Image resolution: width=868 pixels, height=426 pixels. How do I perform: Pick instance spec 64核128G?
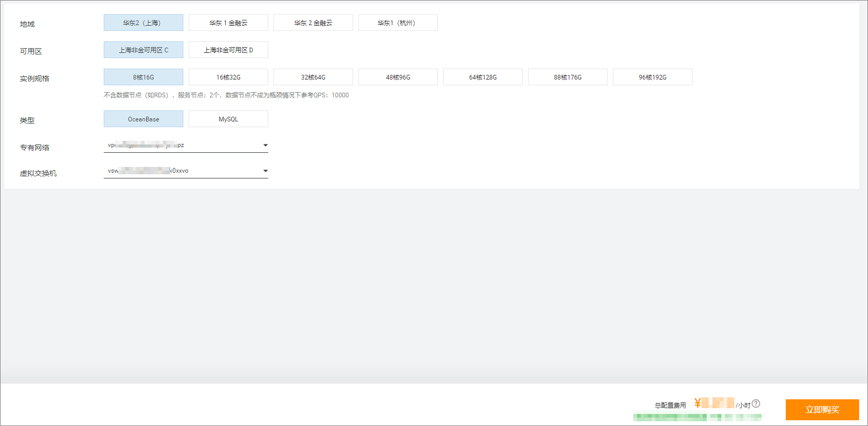[483, 77]
